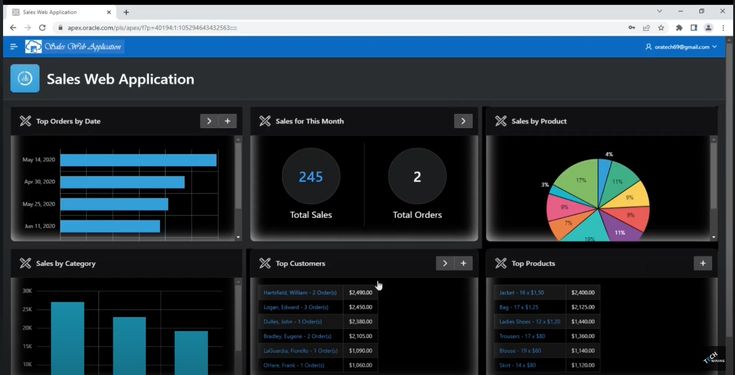Open Top Customers arrow chevron button
The image size is (735, 375).
445,263
